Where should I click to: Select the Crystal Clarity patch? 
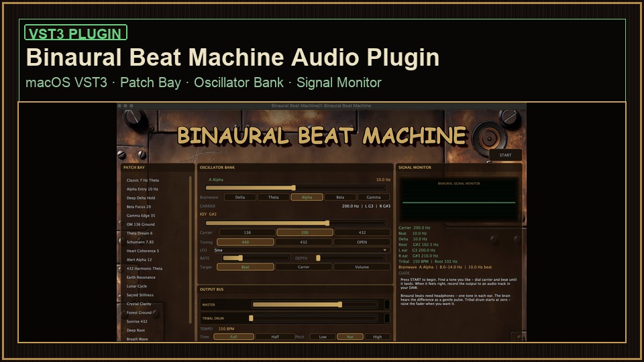pos(139,304)
